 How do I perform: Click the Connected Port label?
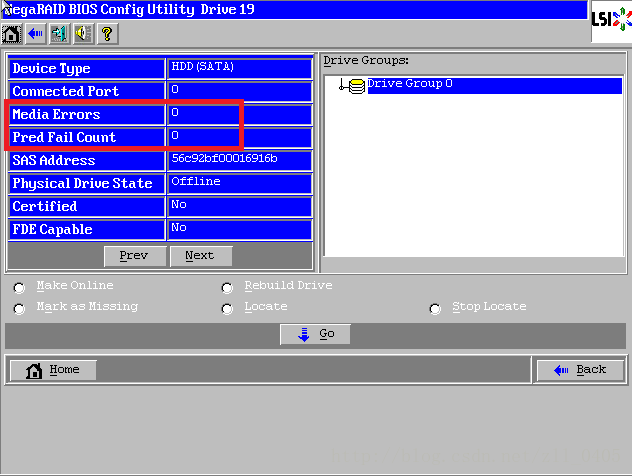66,91
